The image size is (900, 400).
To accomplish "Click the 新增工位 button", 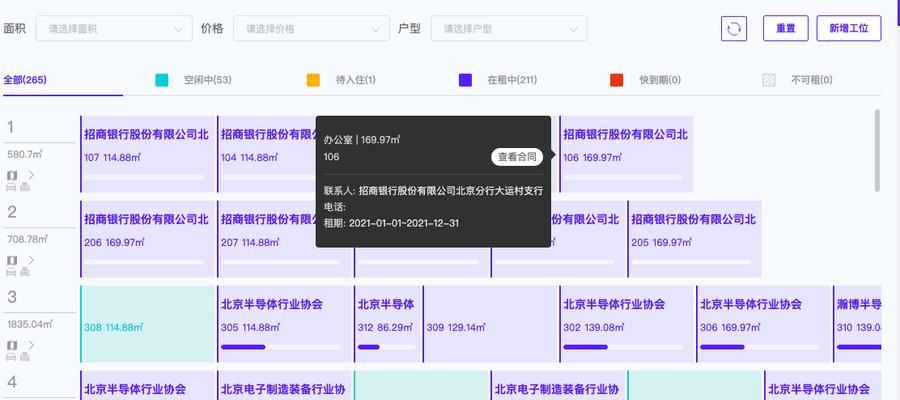I will pos(849,29).
